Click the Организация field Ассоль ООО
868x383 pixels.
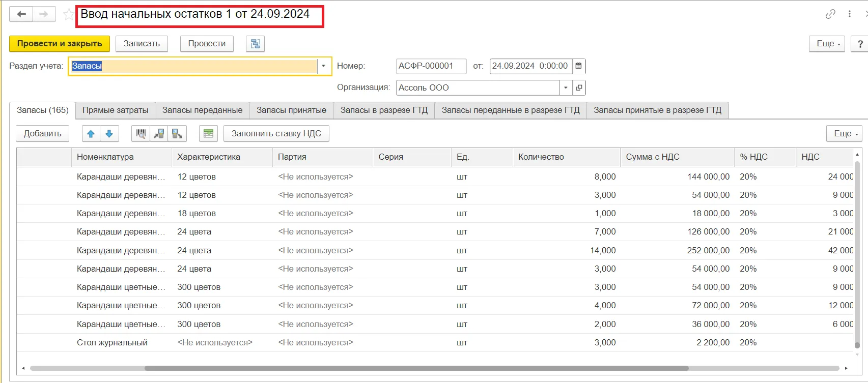(478, 88)
